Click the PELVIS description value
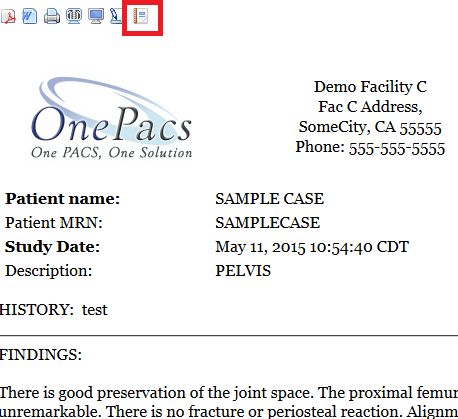 tap(243, 271)
